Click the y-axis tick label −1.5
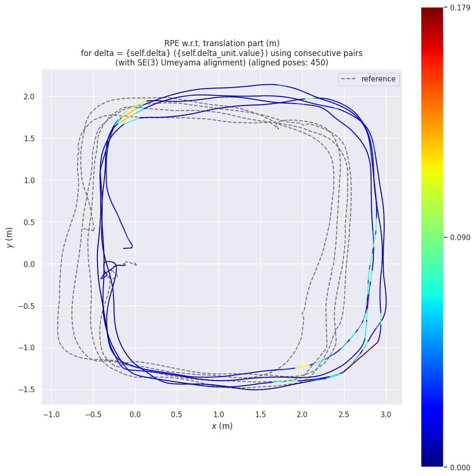This screenshot has width=475, height=476. 28,390
